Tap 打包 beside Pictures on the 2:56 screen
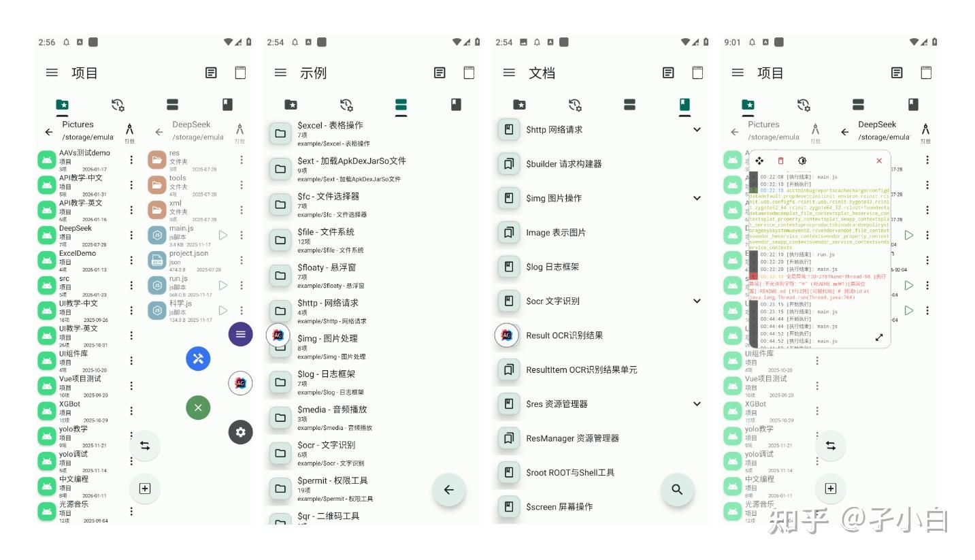Screen dimensions: 975x560 coord(129,133)
